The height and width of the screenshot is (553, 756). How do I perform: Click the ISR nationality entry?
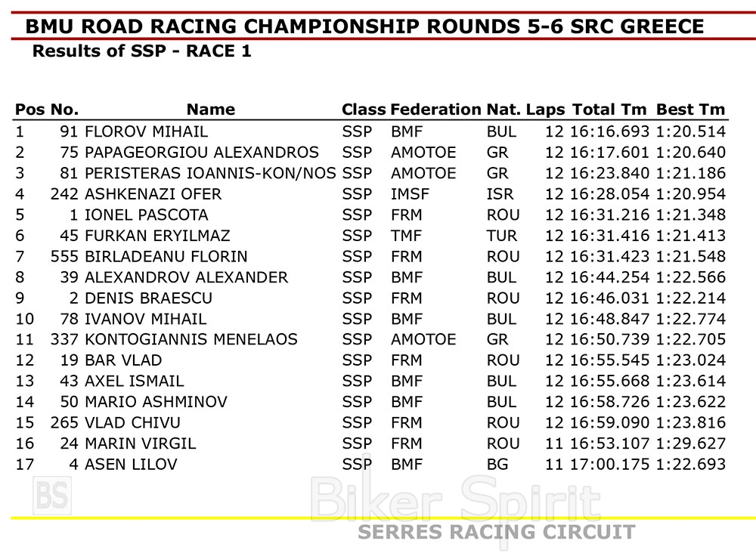[500, 194]
